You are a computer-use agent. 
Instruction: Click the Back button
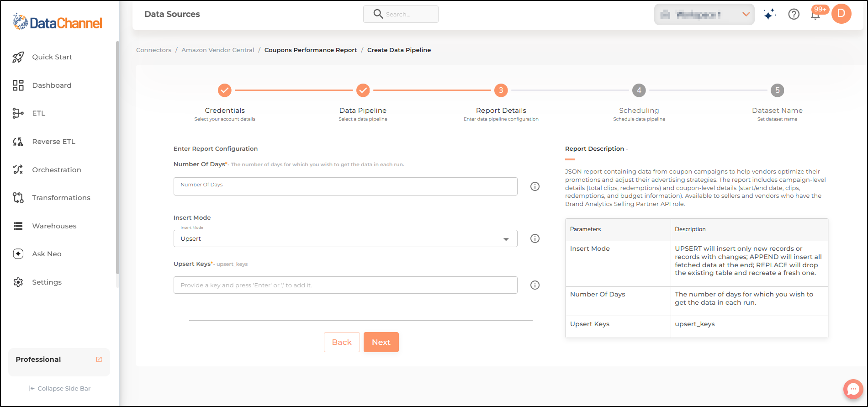click(x=342, y=342)
